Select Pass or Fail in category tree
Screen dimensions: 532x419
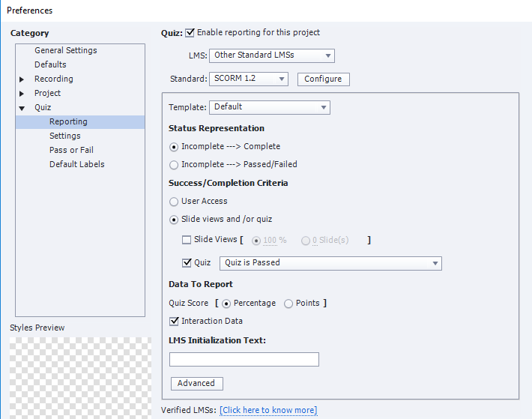(x=71, y=150)
